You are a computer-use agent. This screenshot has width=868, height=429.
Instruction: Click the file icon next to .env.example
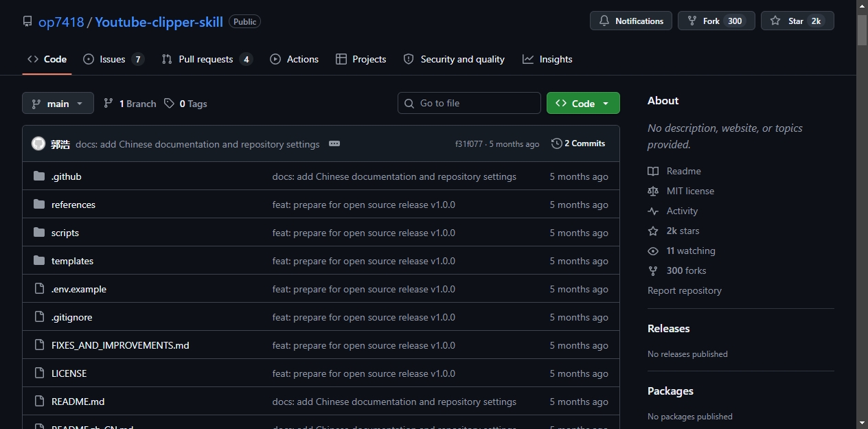[39, 289]
